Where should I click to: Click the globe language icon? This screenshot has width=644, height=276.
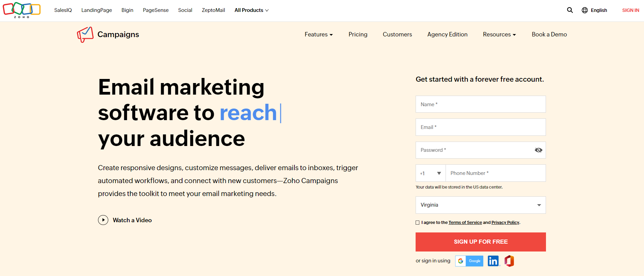pos(585,10)
